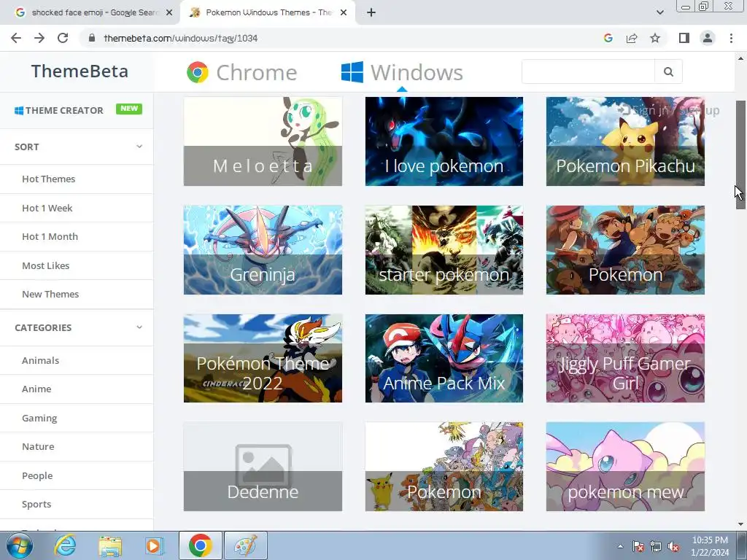
Task: Go forward with the browser arrow
Action: pyautogui.click(x=39, y=38)
